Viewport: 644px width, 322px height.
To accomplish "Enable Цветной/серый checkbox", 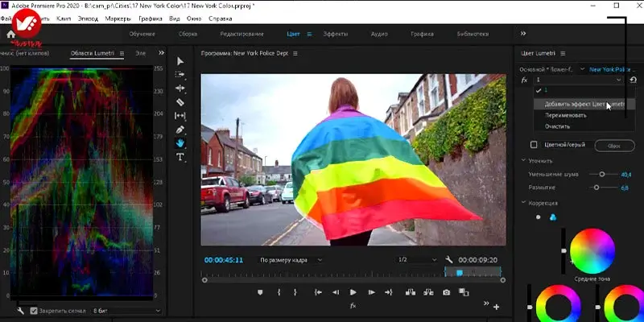I will [534, 145].
